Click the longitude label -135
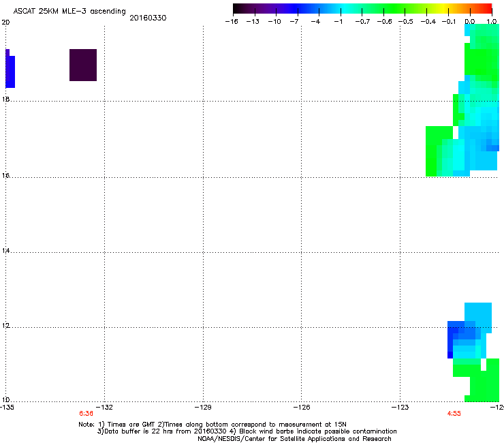504x443 pixels. (x=7, y=408)
